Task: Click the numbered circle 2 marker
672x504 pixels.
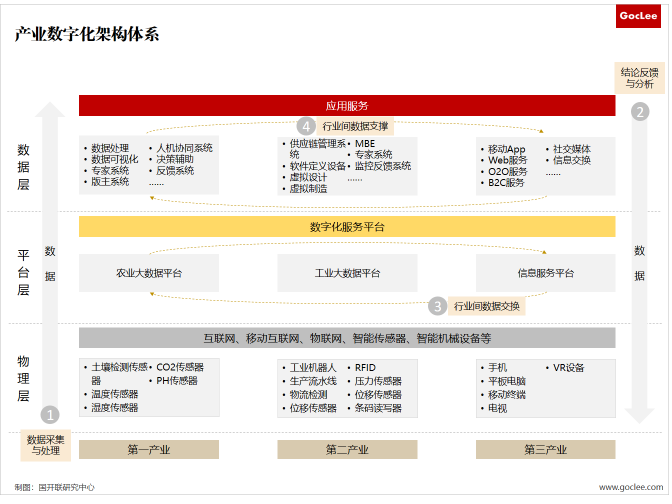Action: 640,112
